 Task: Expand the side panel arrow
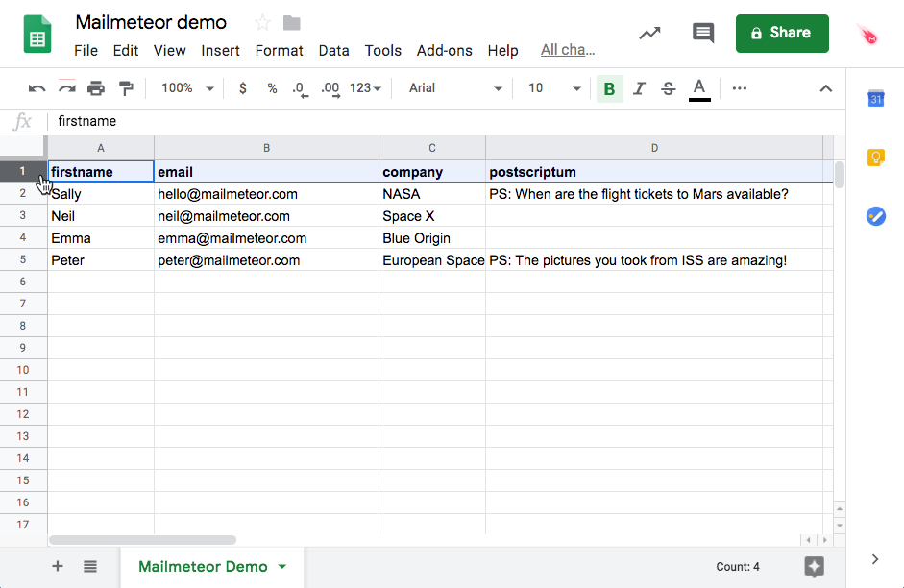click(875, 559)
